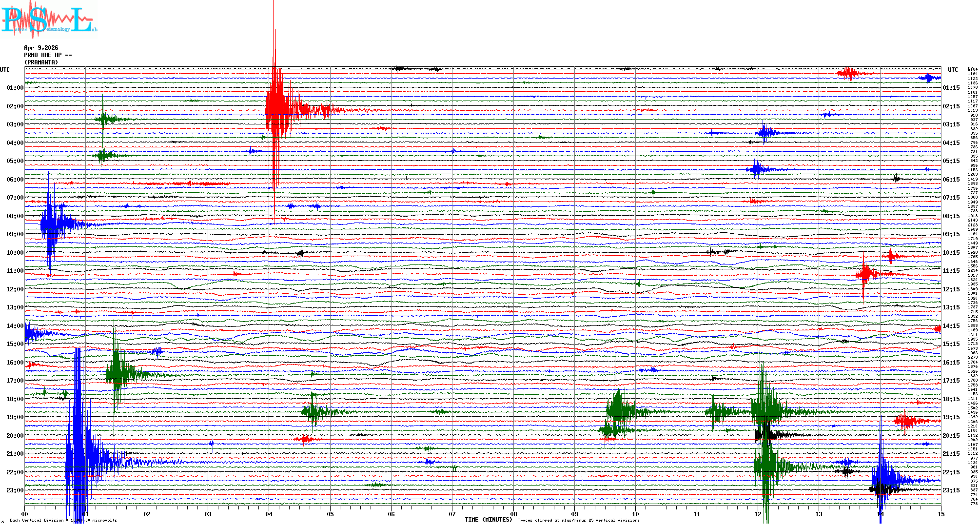Select the 12:00 hour label on left
The image size is (980, 527).
[x=15, y=289]
